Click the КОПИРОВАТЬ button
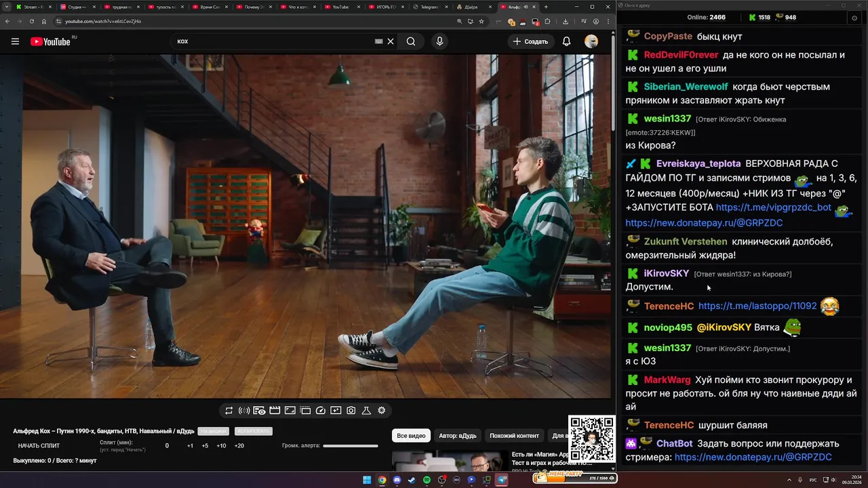 coord(253,431)
